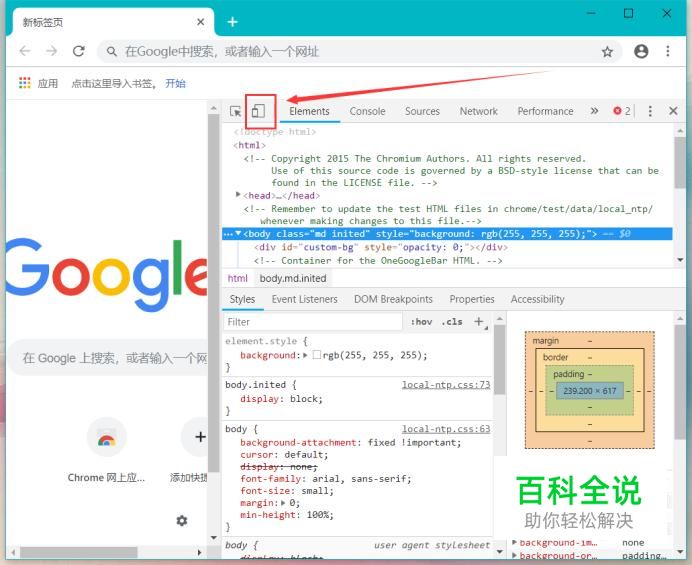The width and height of the screenshot is (692, 565).
Task: Click the body.md.inited breadcrumb
Action: click(x=293, y=278)
